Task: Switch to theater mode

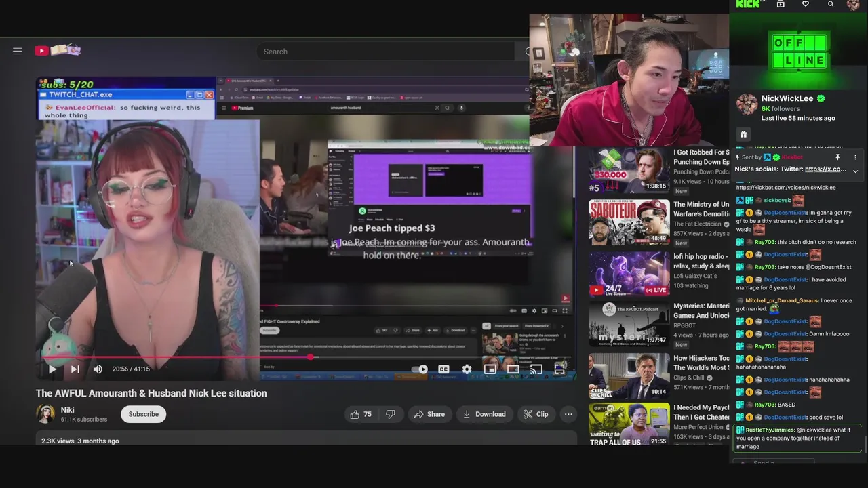Action: (x=513, y=369)
